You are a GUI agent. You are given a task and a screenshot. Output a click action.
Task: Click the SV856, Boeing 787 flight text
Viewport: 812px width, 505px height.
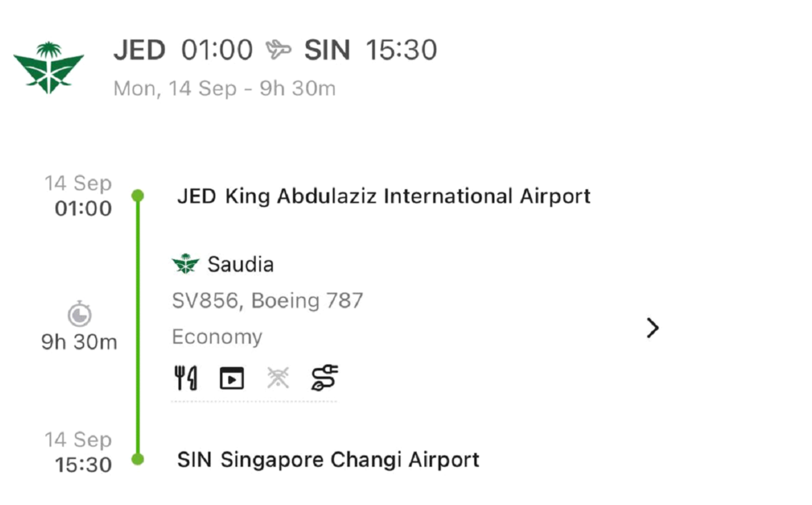pyautogui.click(x=267, y=301)
